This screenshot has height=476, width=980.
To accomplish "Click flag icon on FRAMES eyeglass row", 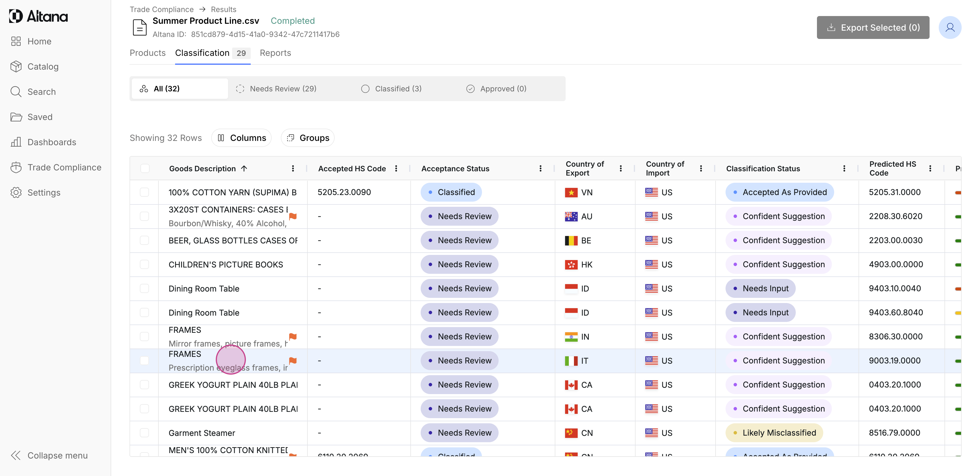I will pyautogui.click(x=293, y=360).
